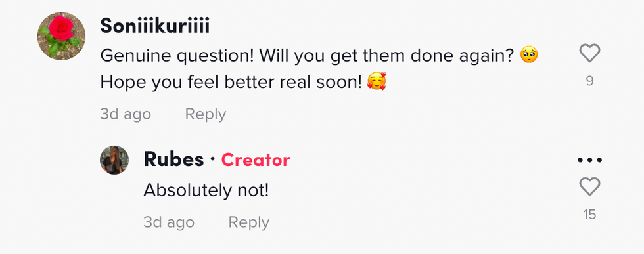Open Soniiikuriiii's rose profile picture

coord(62,36)
